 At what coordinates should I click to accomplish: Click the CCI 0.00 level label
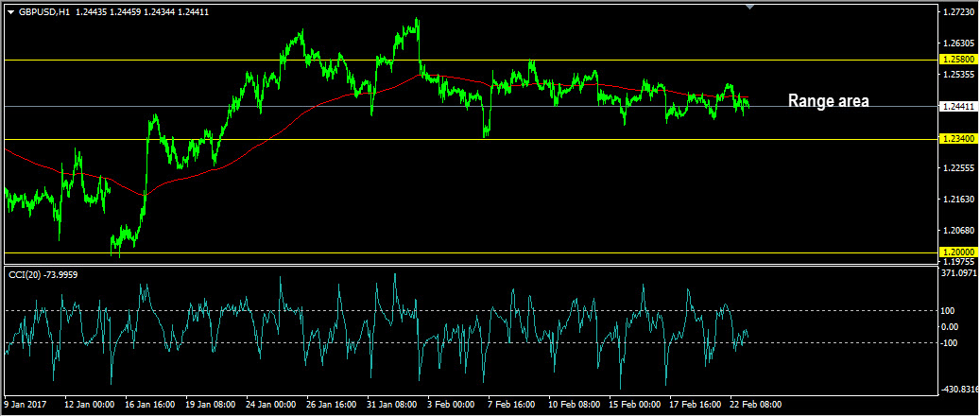point(952,326)
